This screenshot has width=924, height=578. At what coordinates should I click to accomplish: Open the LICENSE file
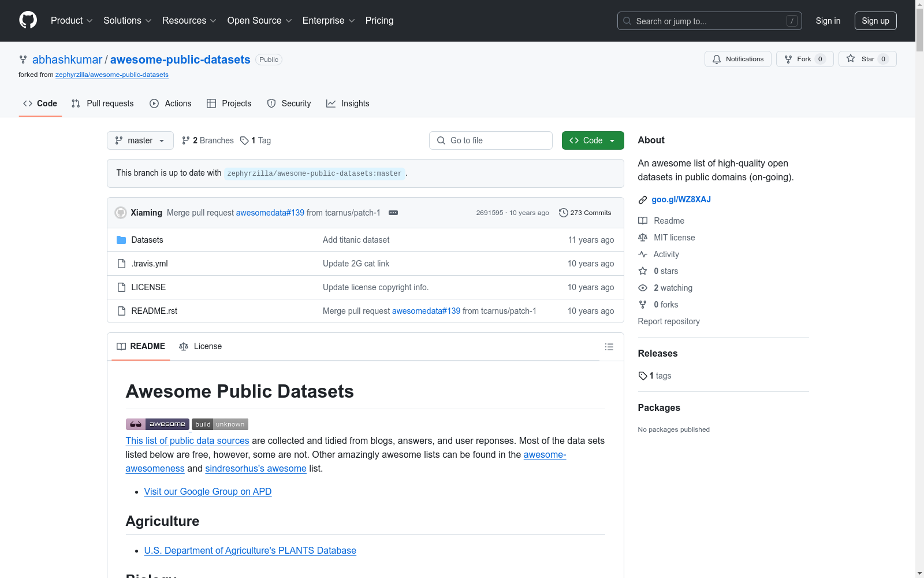[148, 287]
